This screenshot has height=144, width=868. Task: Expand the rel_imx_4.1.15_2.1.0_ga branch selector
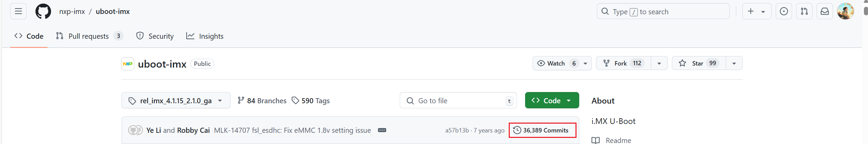(x=176, y=101)
